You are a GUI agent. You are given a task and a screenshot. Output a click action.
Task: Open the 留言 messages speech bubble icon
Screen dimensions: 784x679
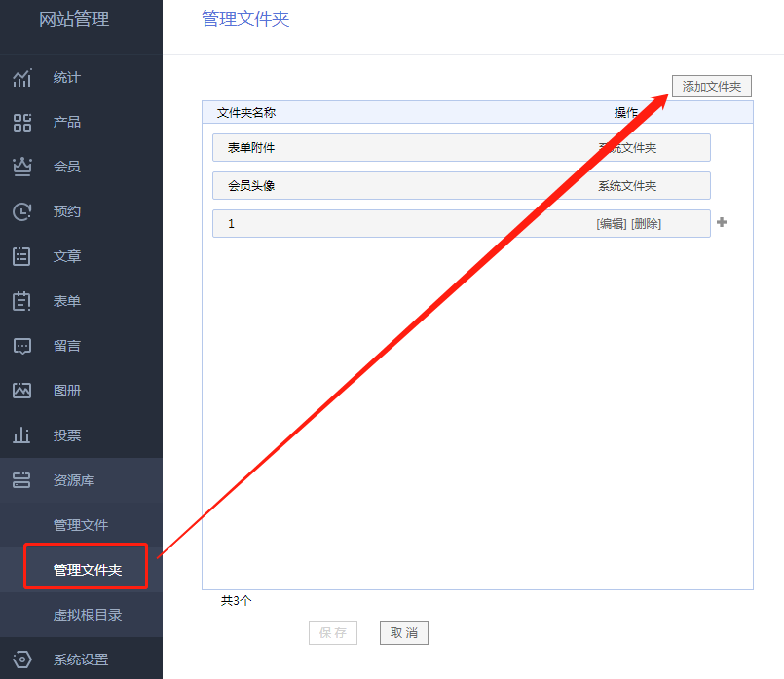click(21, 346)
